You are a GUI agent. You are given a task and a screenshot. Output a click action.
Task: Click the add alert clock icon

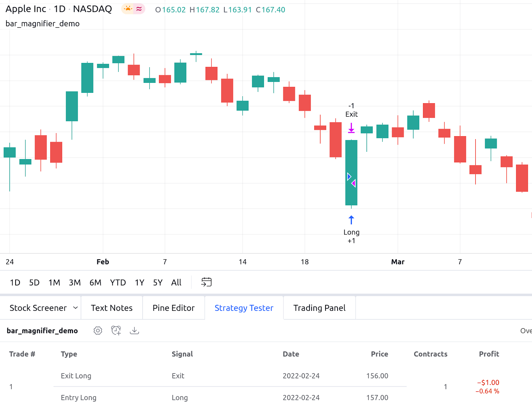coord(116,330)
